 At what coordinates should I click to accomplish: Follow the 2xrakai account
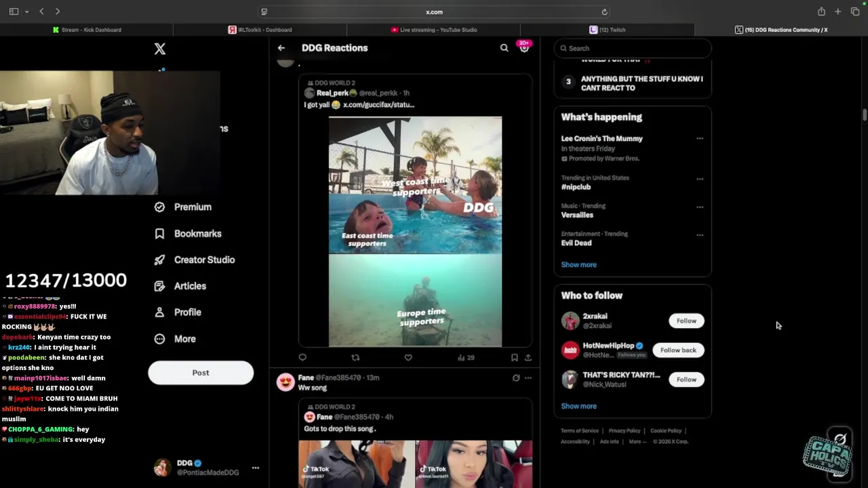(686, 321)
